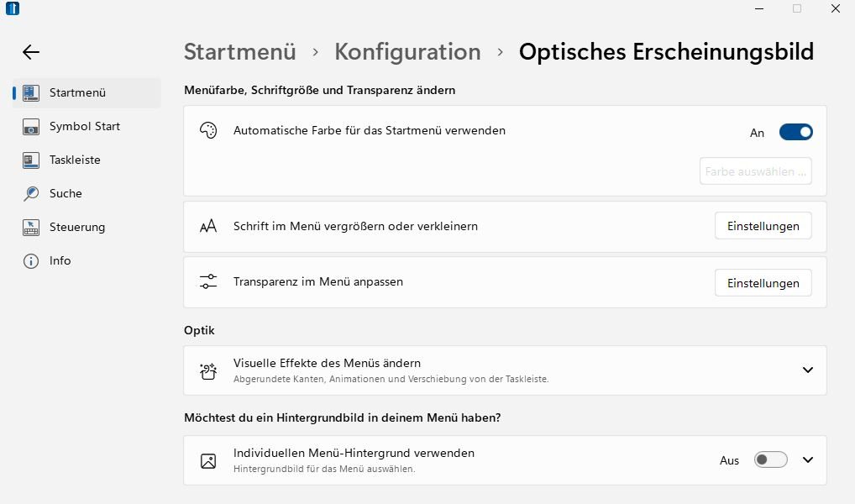Click the Startmenü sidebar icon

coord(31,92)
